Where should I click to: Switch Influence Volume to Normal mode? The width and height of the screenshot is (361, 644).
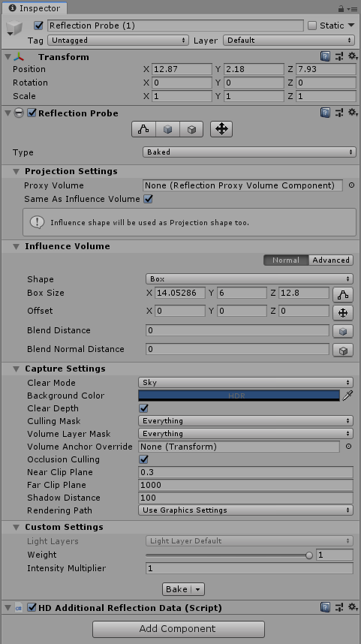(x=286, y=260)
